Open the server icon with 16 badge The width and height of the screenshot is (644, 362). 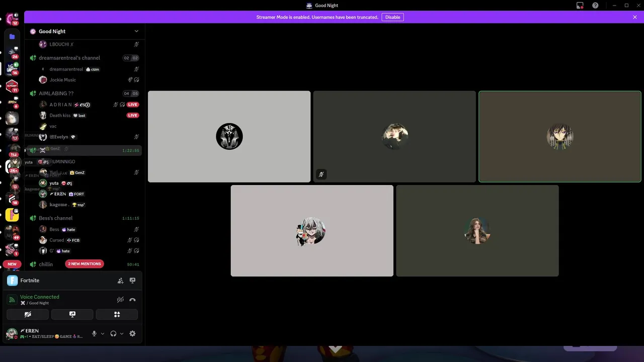click(x=12, y=69)
